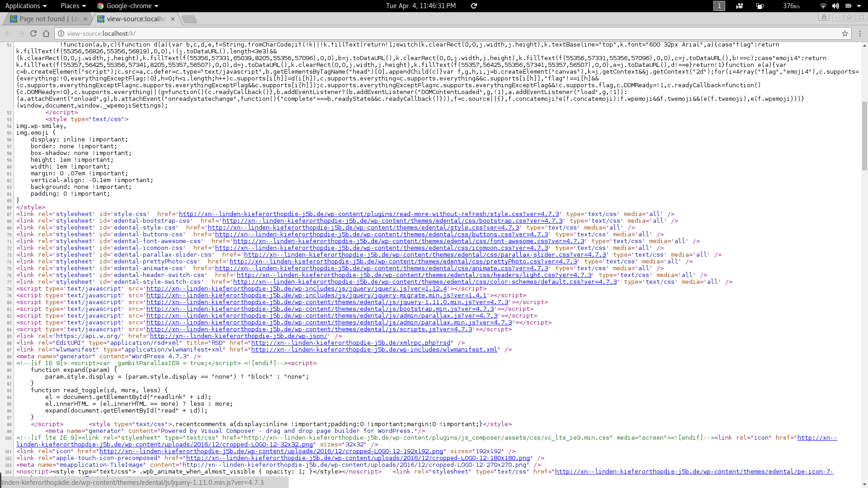Open the read-more-without-refresh style.css link
Image resolution: width=868 pixels, height=488 pixels.
pos(369,214)
